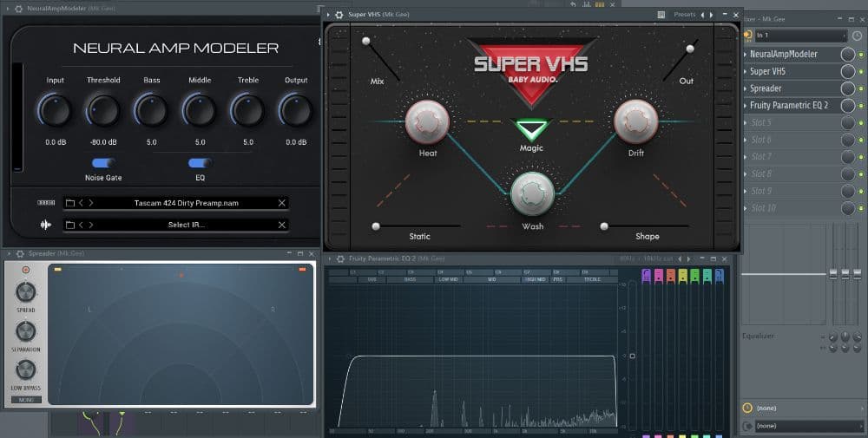Click the Shape slider handle in Super VHS

click(604, 226)
